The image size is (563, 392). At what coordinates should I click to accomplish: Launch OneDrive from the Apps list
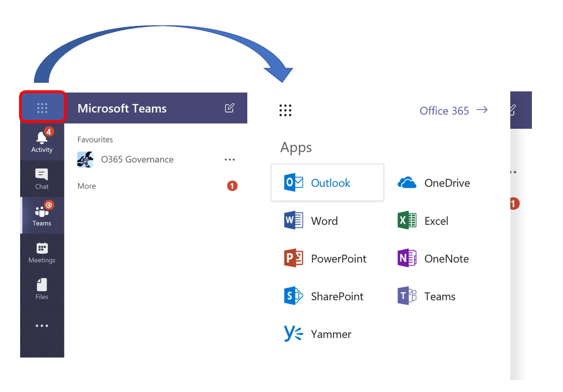pyautogui.click(x=434, y=183)
